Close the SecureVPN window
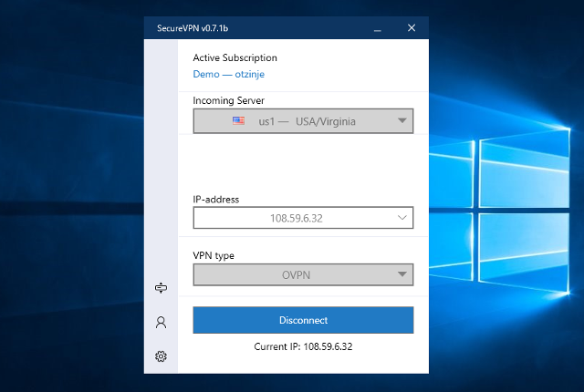Screen dimensions: 584x392 click(x=412, y=28)
